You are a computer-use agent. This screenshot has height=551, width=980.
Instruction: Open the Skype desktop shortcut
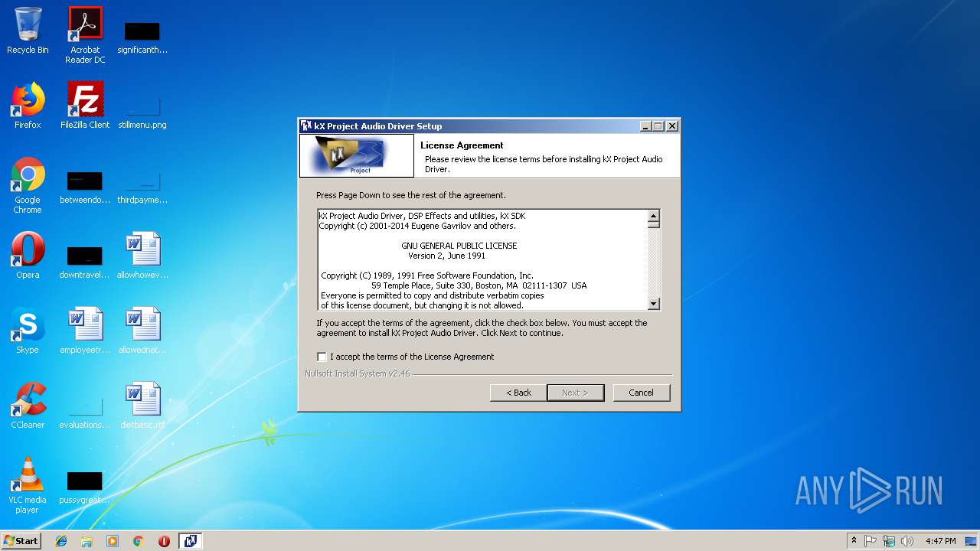pos(28,331)
